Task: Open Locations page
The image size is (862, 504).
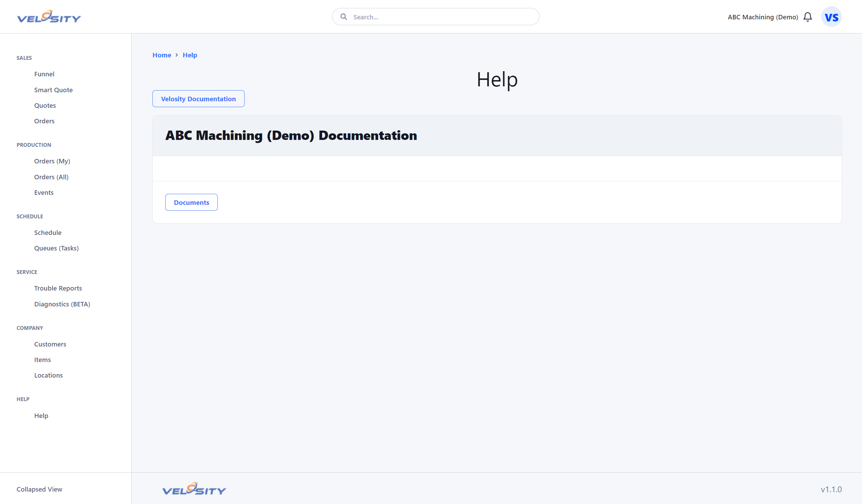Action: [48, 375]
